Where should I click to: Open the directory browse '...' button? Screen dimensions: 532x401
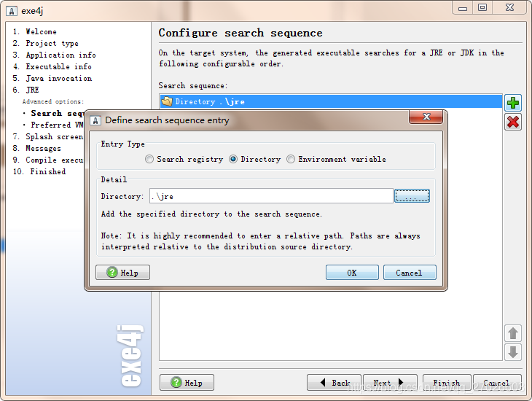pos(412,196)
